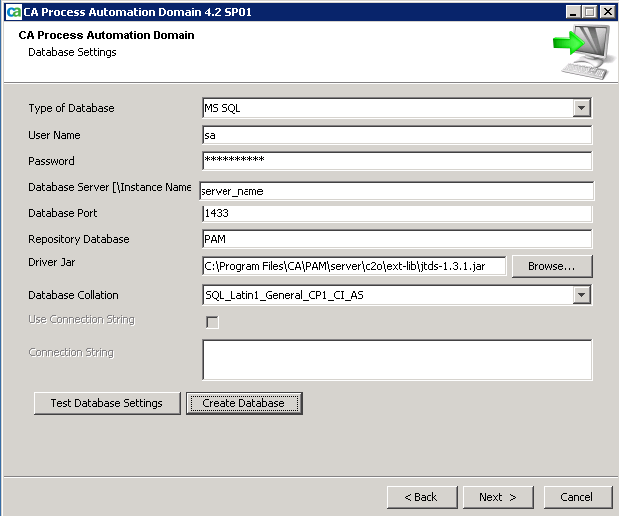Cancel the installation wizard
Screen dimensions: 619x516
tap(576, 497)
